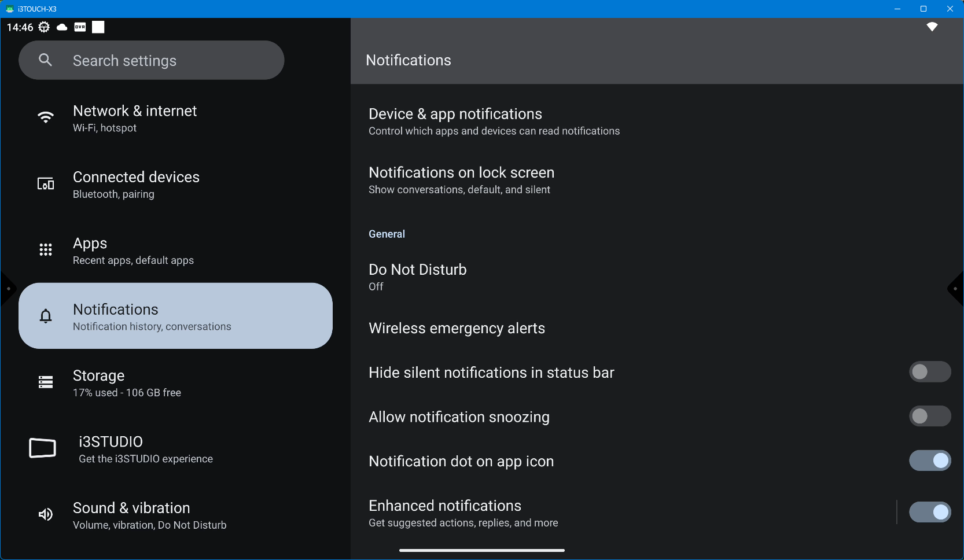
Task: Open Notifications on lock screen settings
Action: tap(461, 180)
